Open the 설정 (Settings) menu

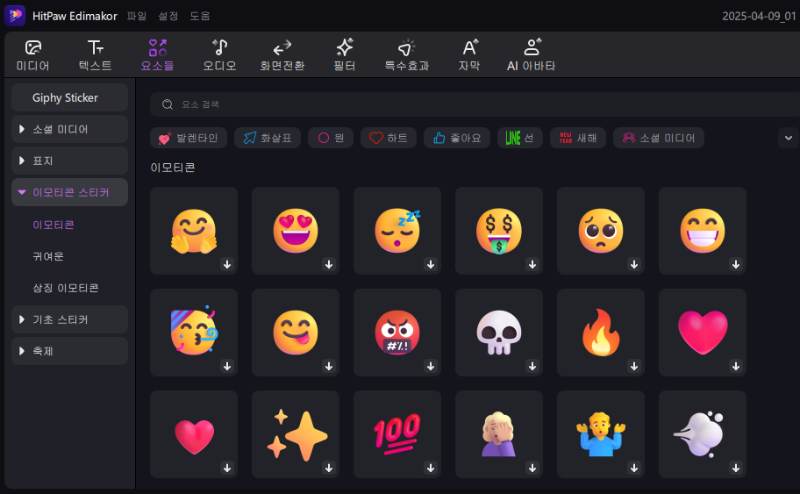coord(168,16)
